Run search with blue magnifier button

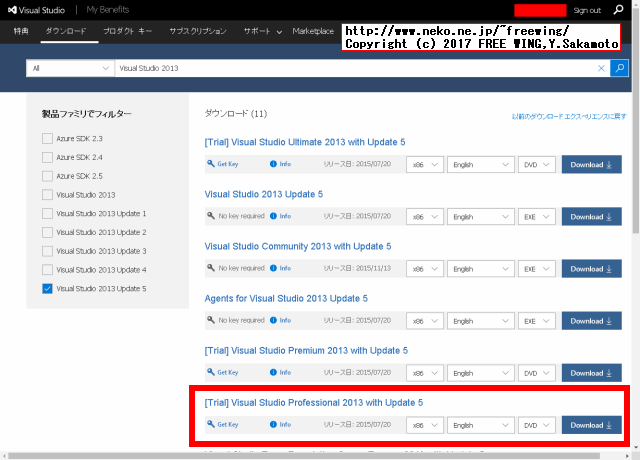tap(619, 68)
